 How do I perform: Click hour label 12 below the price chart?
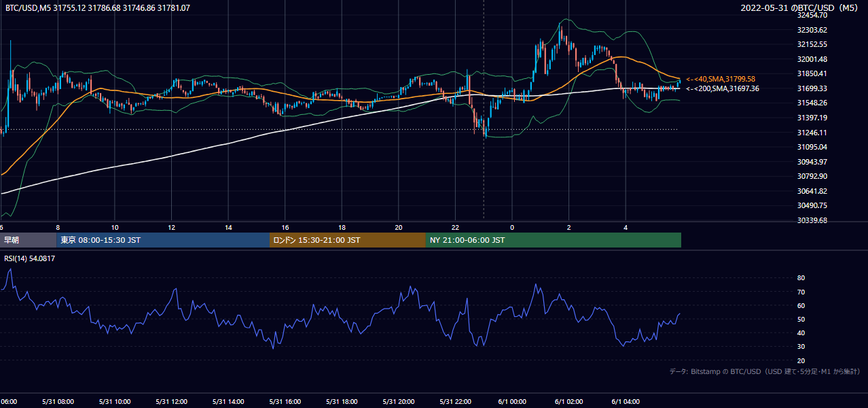point(171,227)
